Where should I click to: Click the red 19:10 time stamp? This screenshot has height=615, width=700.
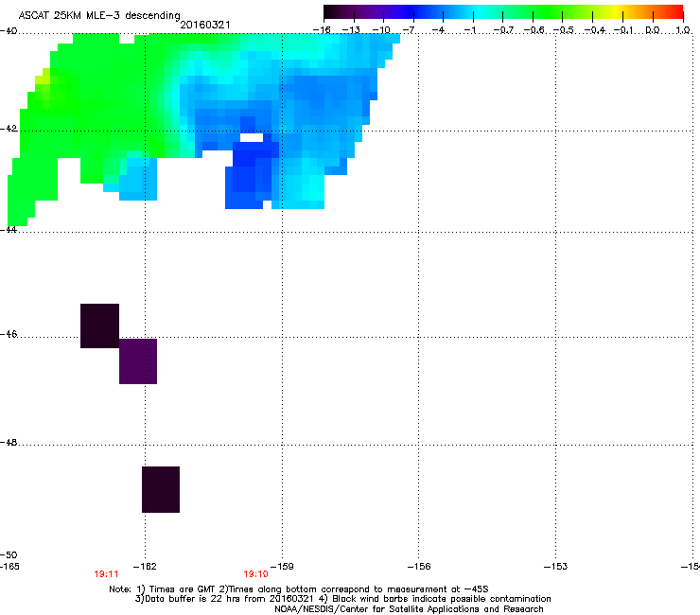point(255,574)
